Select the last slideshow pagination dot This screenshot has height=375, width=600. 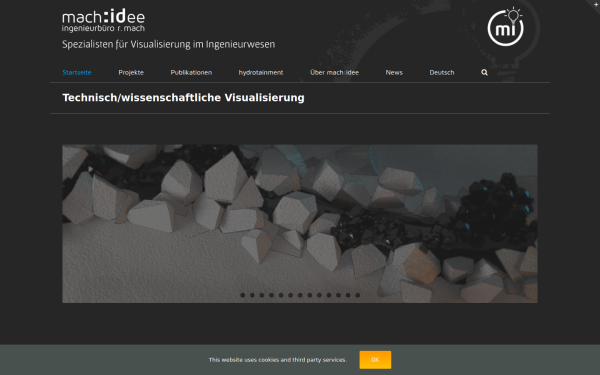pyautogui.click(x=357, y=295)
